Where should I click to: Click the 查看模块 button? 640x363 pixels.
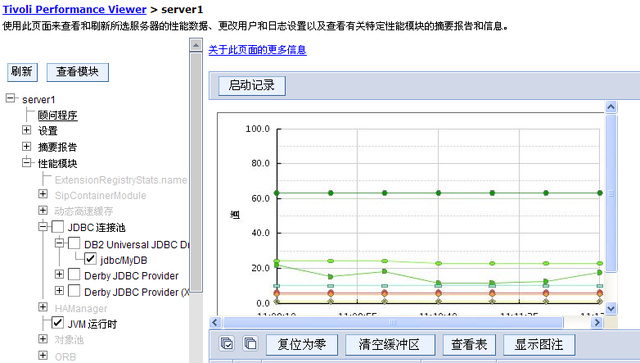click(x=78, y=72)
